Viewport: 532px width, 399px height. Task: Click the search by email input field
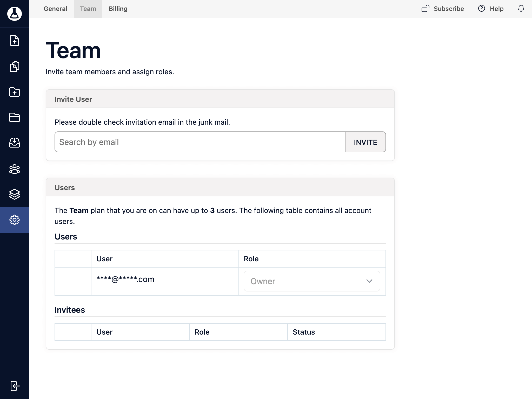tap(200, 142)
